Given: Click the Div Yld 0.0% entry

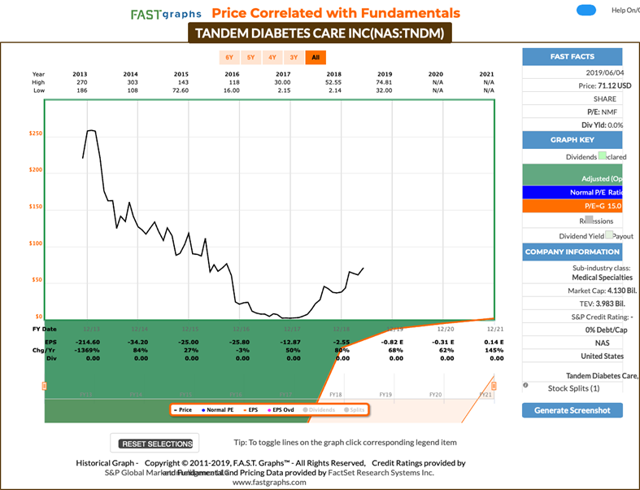Looking at the screenshot, I should [602, 125].
